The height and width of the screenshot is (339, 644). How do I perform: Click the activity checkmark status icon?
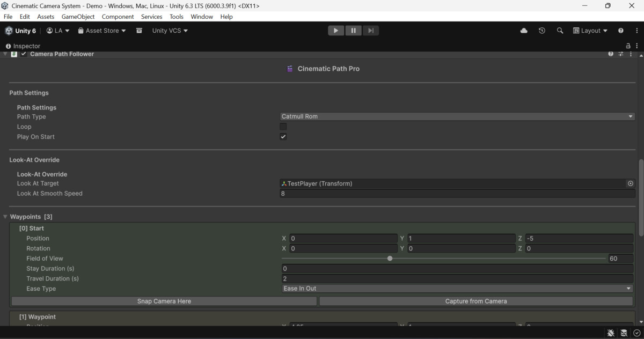tap(636, 333)
